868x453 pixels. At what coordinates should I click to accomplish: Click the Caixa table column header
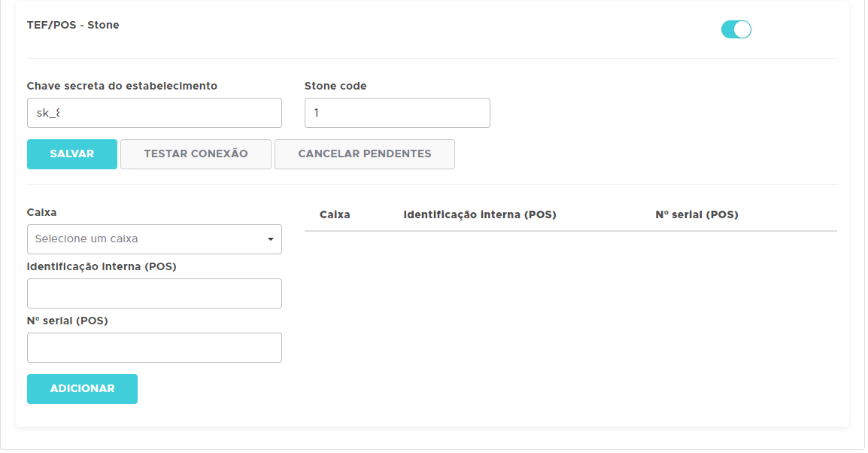point(335,214)
